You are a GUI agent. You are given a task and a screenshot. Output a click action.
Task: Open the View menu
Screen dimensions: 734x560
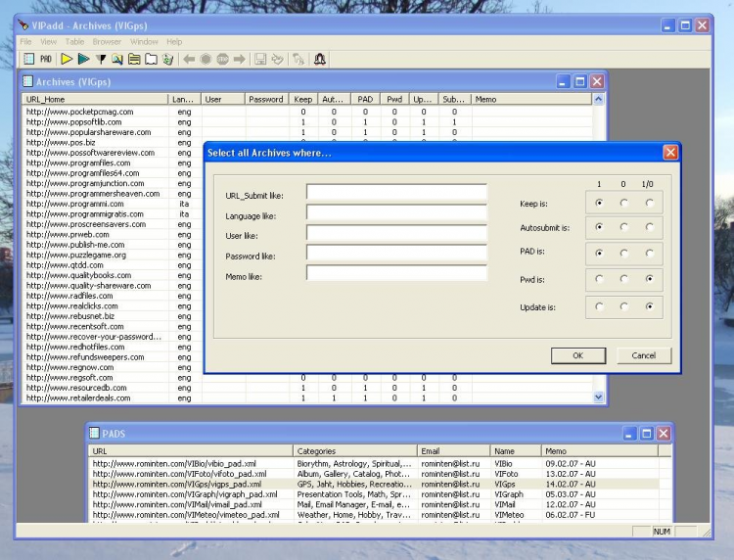click(48, 42)
